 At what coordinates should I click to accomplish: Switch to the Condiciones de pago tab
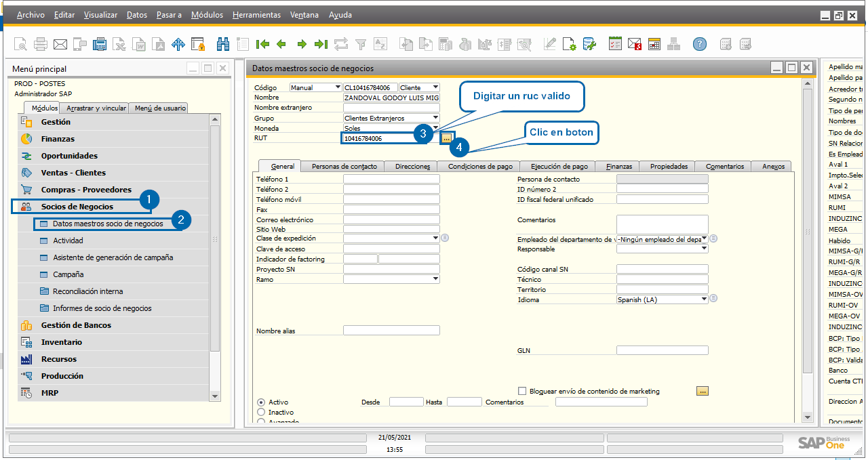(480, 166)
